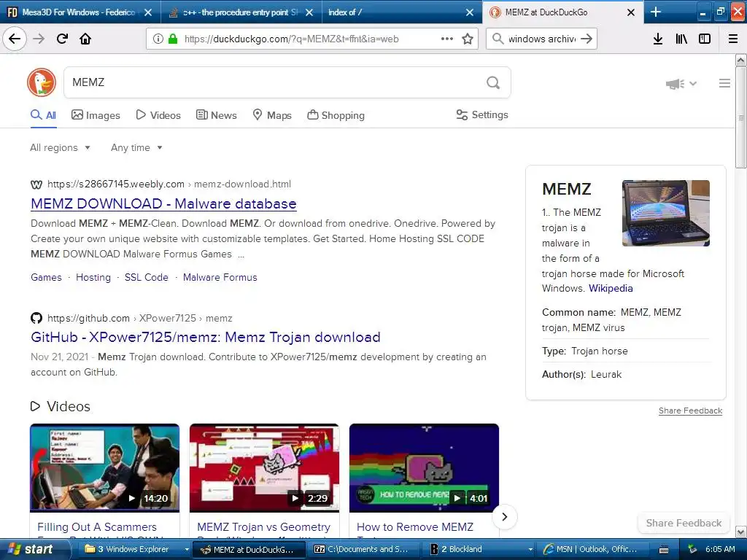Click the browser address bar URL
The image size is (747, 560).
pos(292,39)
